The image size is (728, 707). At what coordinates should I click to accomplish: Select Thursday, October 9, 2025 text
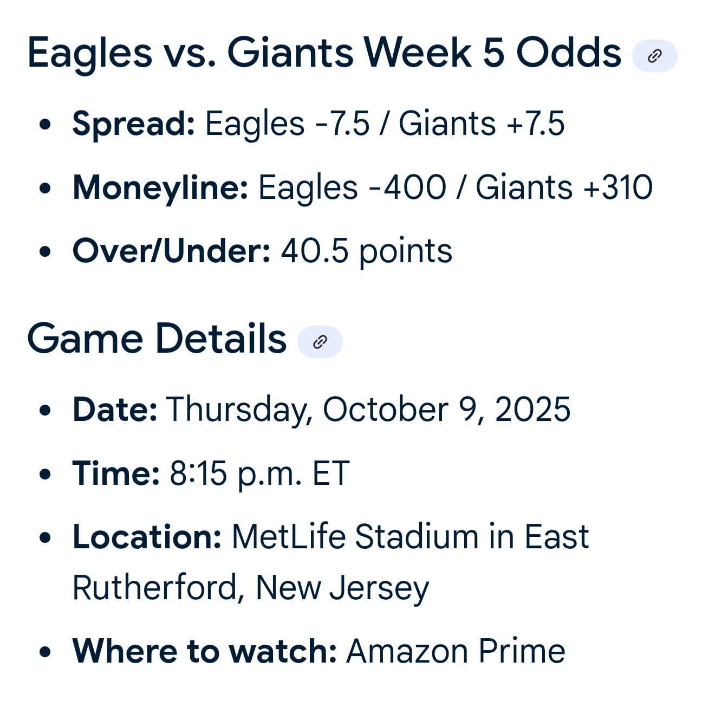coord(368,410)
